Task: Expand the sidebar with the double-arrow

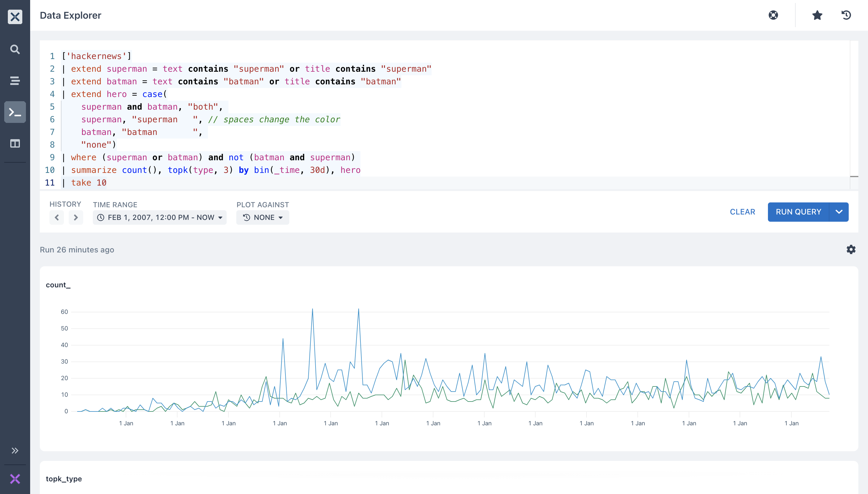Action: tap(15, 450)
